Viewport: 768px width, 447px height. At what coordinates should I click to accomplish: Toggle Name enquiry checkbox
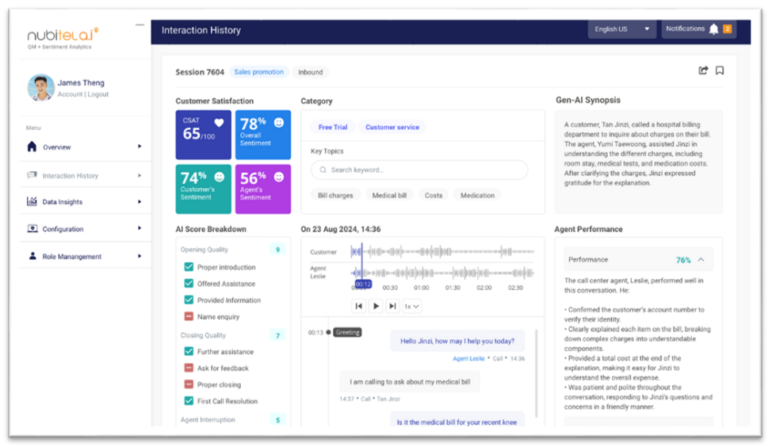[x=189, y=316]
